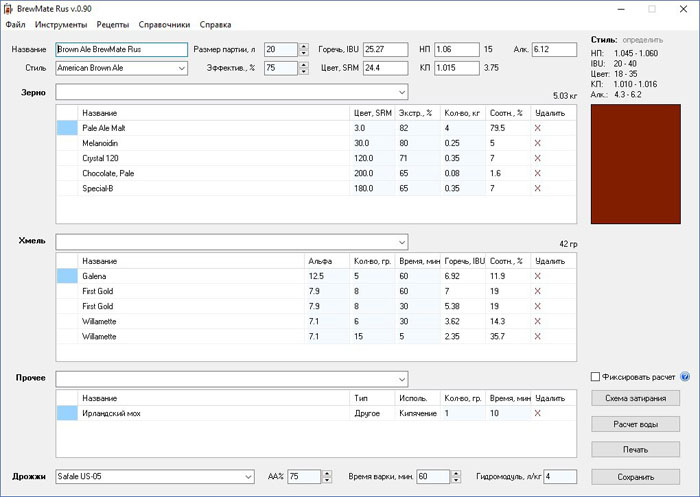Click the Горечь, IBU field 25.27
This screenshot has height=497, width=700.
tap(385, 50)
